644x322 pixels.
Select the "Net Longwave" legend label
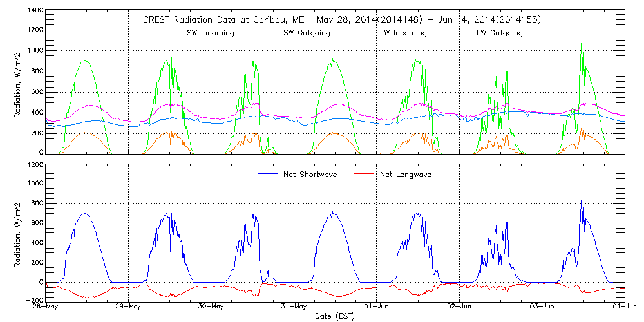point(404,175)
